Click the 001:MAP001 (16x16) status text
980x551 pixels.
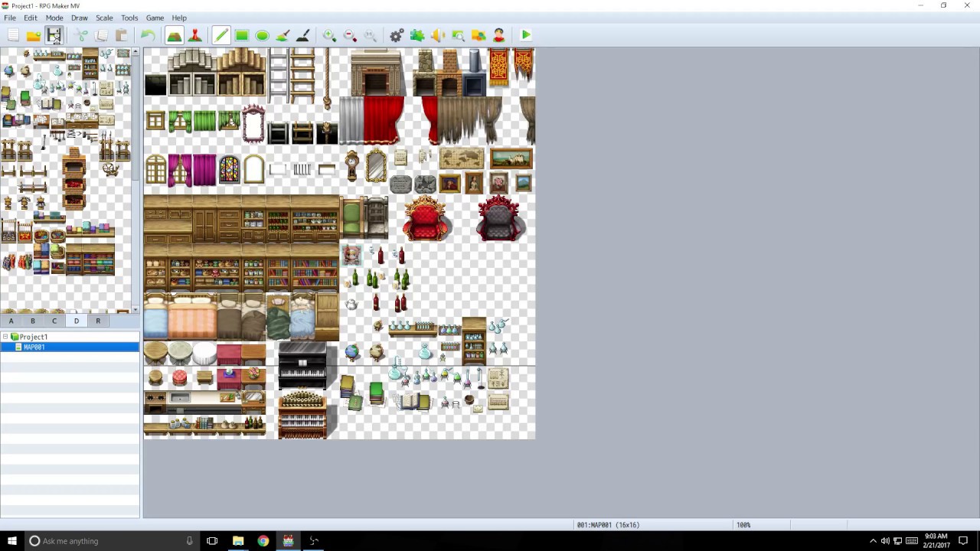tap(608, 525)
